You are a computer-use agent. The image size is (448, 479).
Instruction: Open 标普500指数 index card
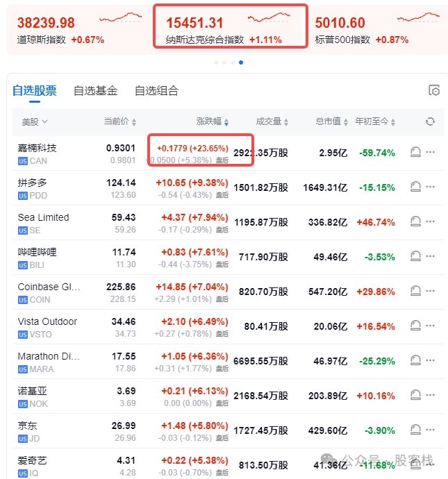tap(376, 30)
